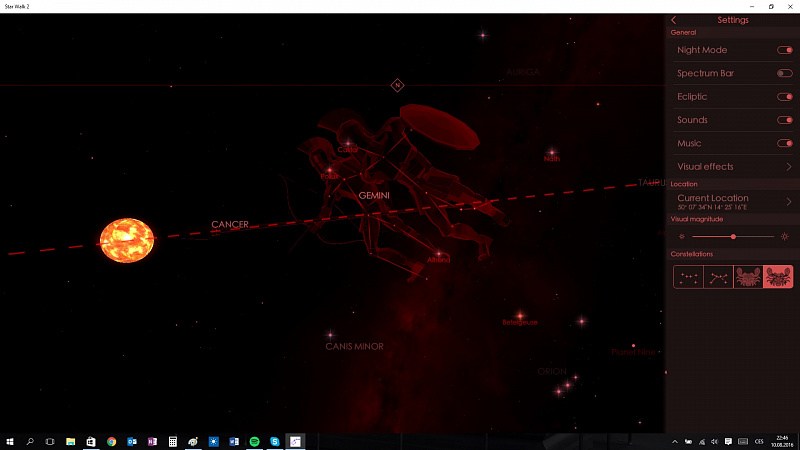Click the CANCER constellation label
The width and height of the screenshot is (800, 450).
[230, 224]
